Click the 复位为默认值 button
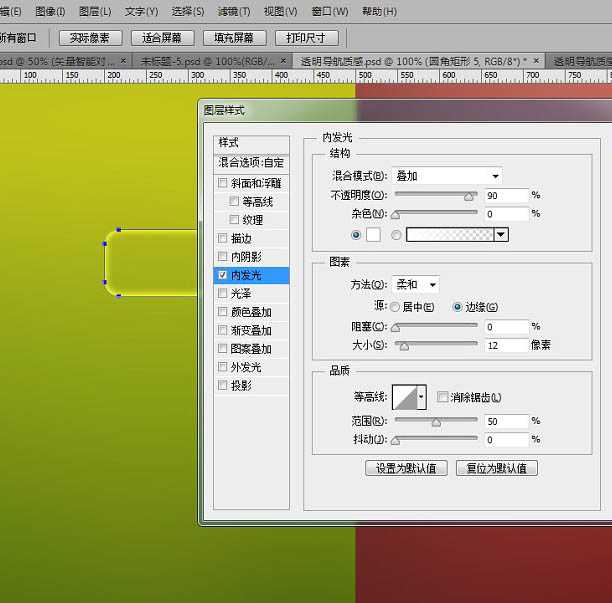This screenshot has width=612, height=603. [x=497, y=468]
